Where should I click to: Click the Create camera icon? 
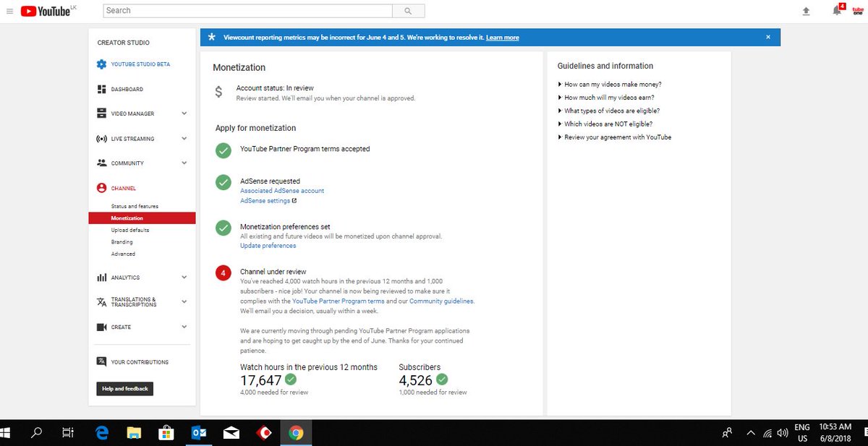[101, 327]
